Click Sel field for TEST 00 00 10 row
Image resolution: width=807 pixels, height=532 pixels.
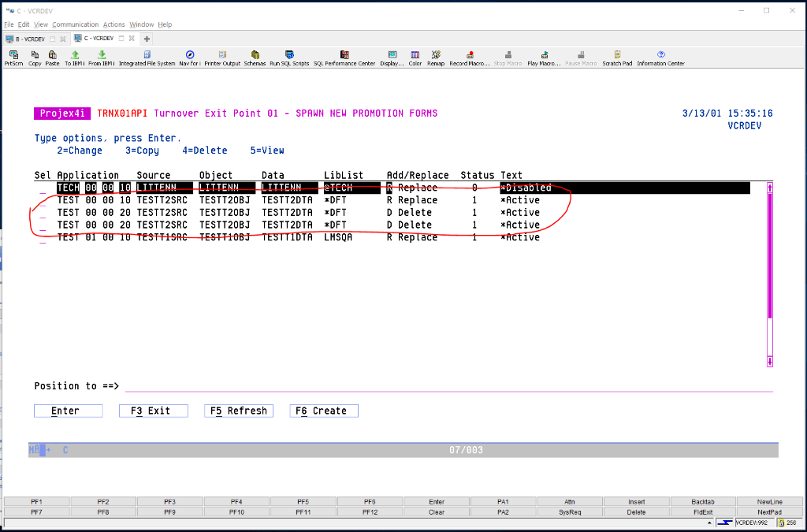[43, 200]
